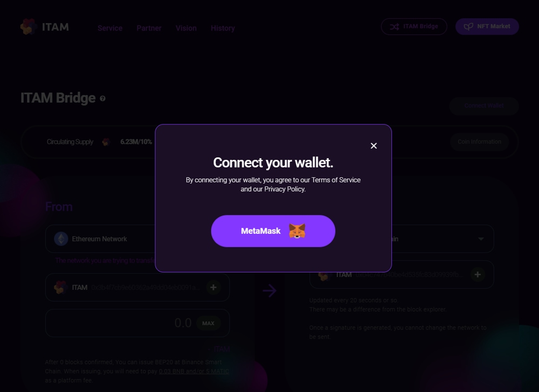This screenshot has width=539, height=392.
Task: Connect using the MetaMask button
Action: [273, 231]
